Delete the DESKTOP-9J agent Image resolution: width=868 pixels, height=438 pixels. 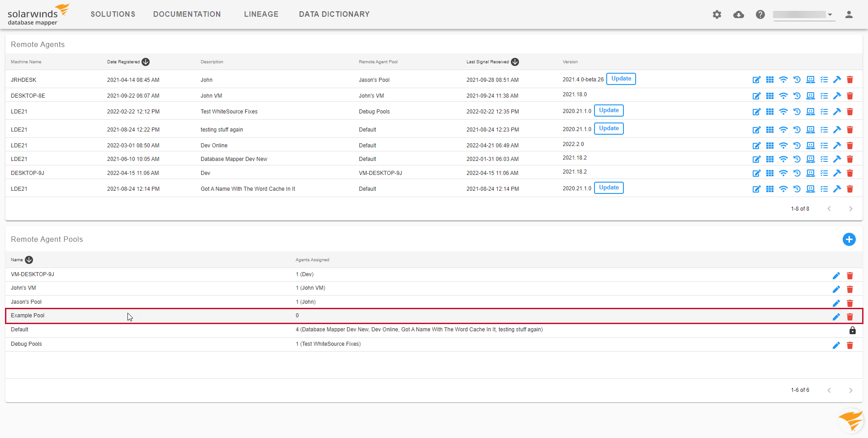pos(850,173)
